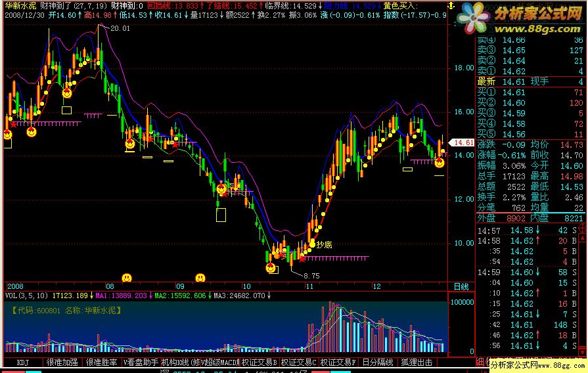Viewport: 588px width, 373px height.
Task: Click smiley icon below the 08 month label
Action: click(x=127, y=278)
